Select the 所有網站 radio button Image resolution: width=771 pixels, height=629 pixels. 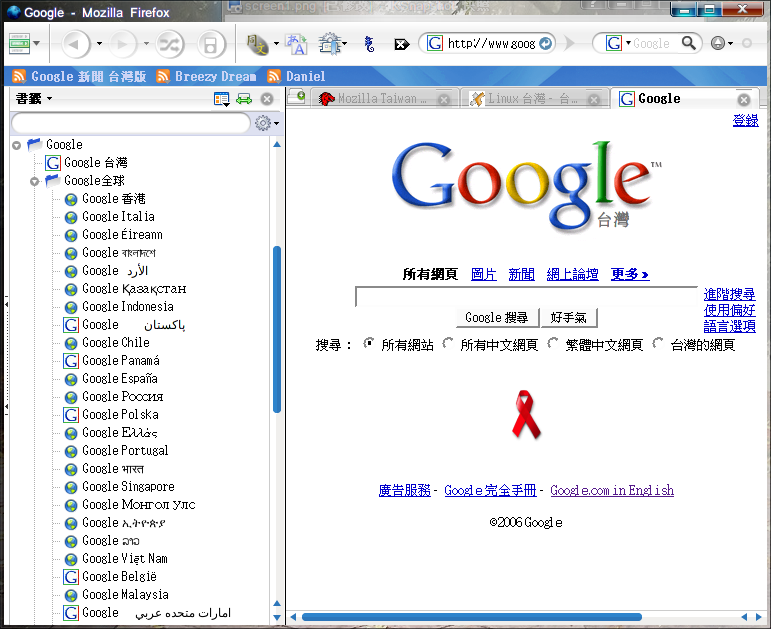[369, 344]
